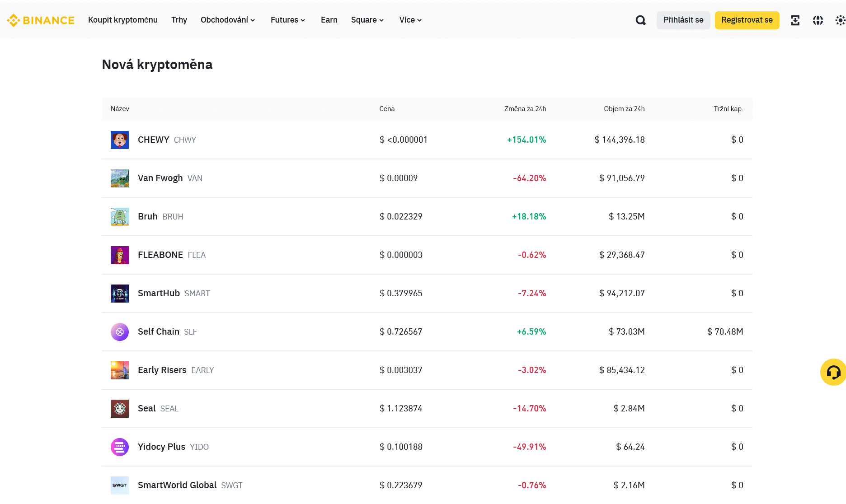Click the SmartHub coin icon
The width and height of the screenshot is (846, 504).
[120, 294]
